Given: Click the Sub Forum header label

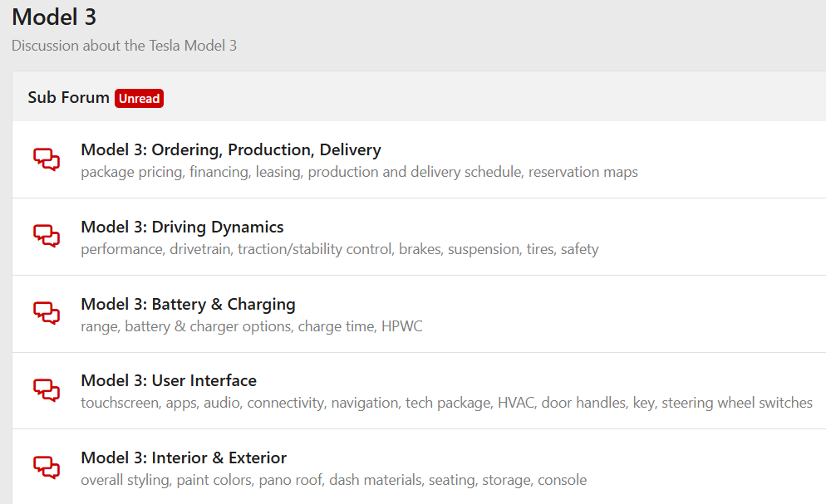Looking at the screenshot, I should (68, 97).
